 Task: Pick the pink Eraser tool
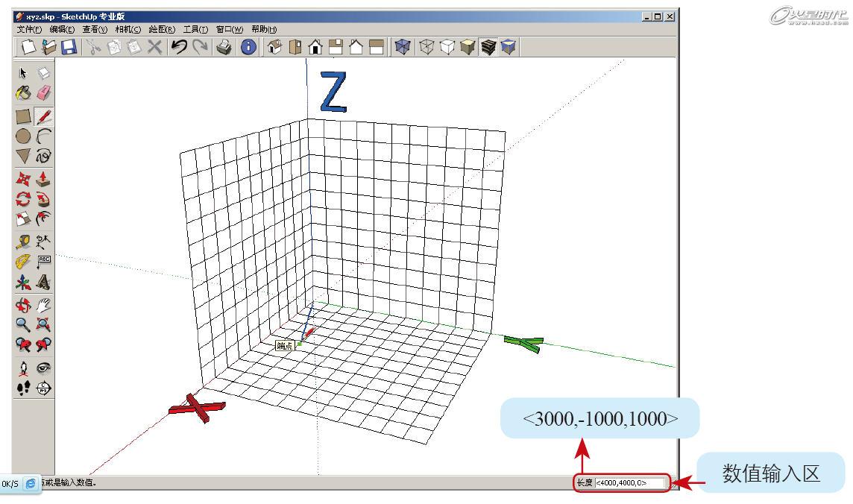(x=43, y=93)
